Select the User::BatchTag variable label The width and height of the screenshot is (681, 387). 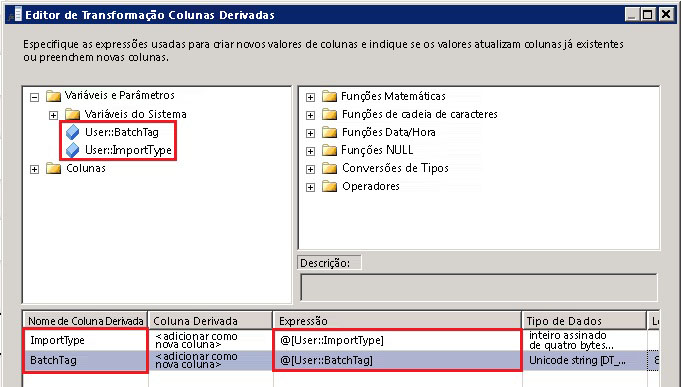[x=122, y=132]
